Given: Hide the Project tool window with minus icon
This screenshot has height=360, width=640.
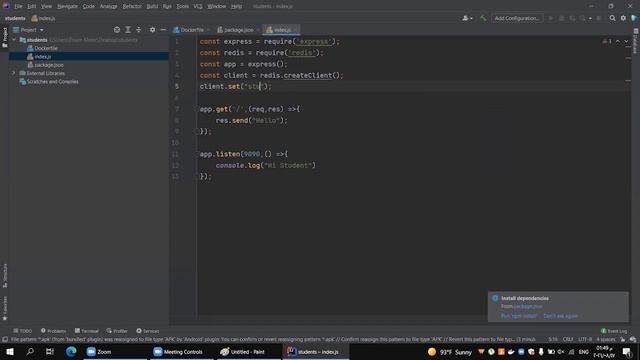Looking at the screenshot, I should click(x=163, y=30).
